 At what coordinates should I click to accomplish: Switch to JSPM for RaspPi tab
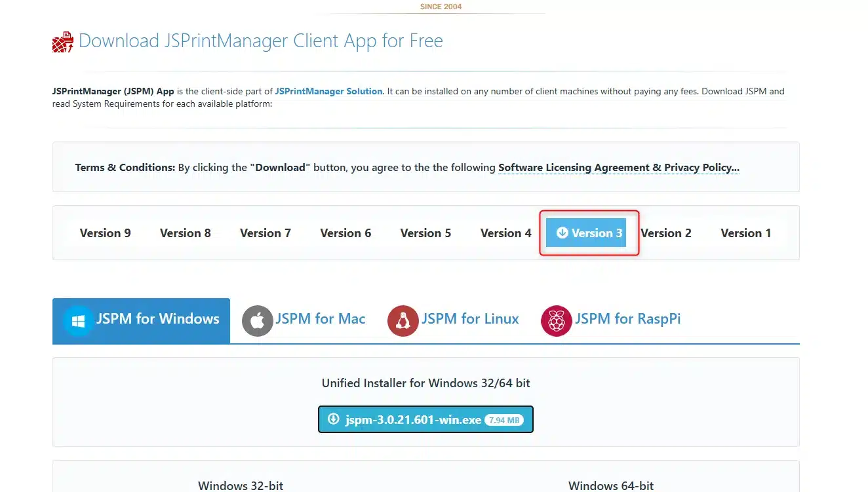coord(610,320)
